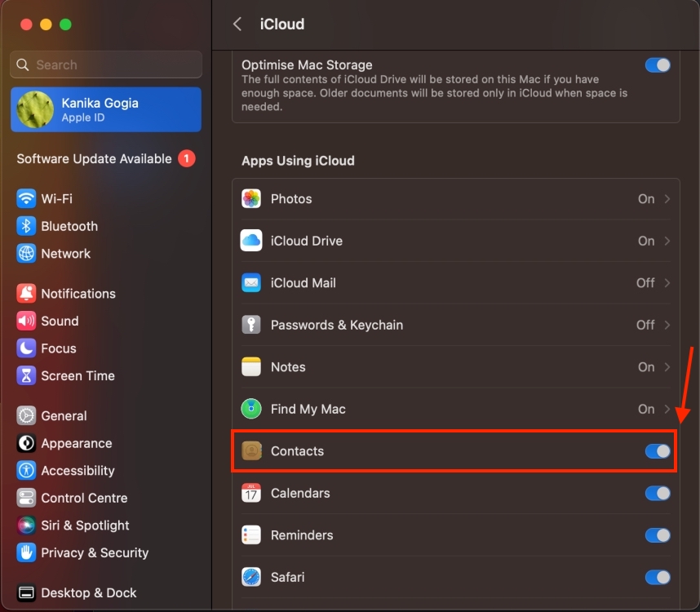Screen dimensions: 700x612
Task: Click the red software update badge
Action: pyautogui.click(x=187, y=158)
